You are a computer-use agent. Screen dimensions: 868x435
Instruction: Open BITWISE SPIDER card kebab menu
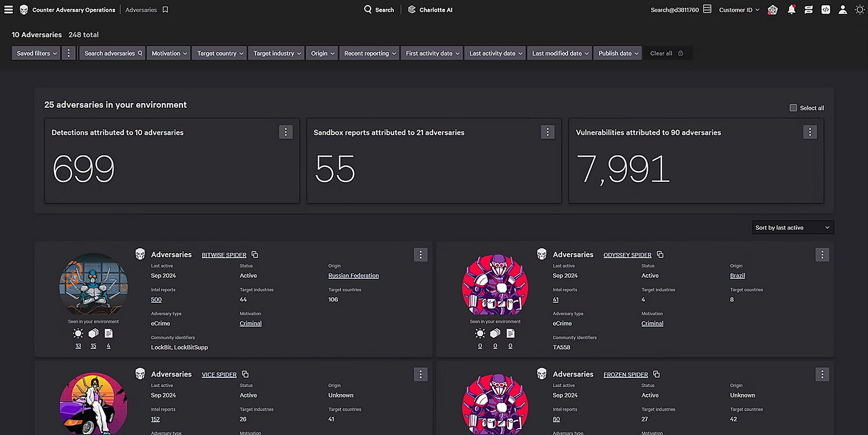click(x=420, y=254)
